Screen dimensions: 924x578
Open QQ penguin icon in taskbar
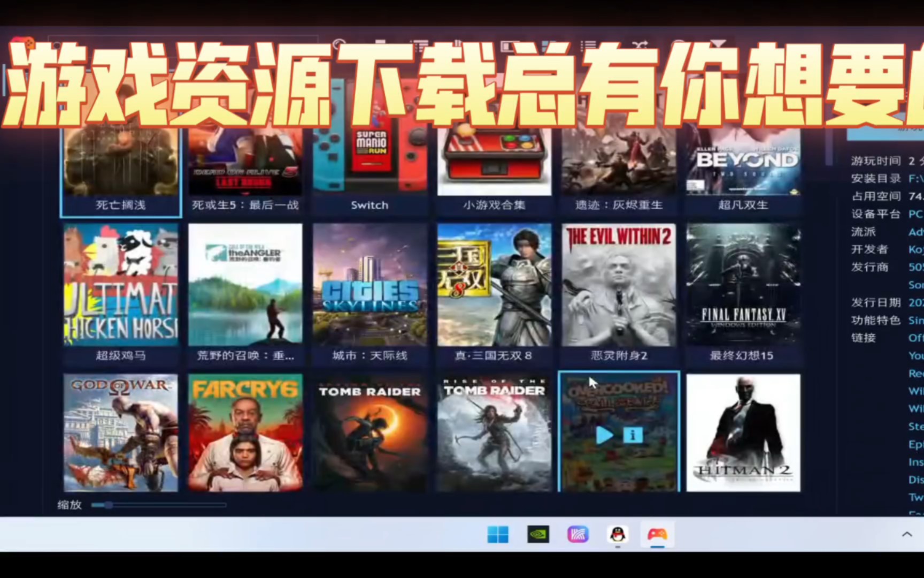click(618, 534)
